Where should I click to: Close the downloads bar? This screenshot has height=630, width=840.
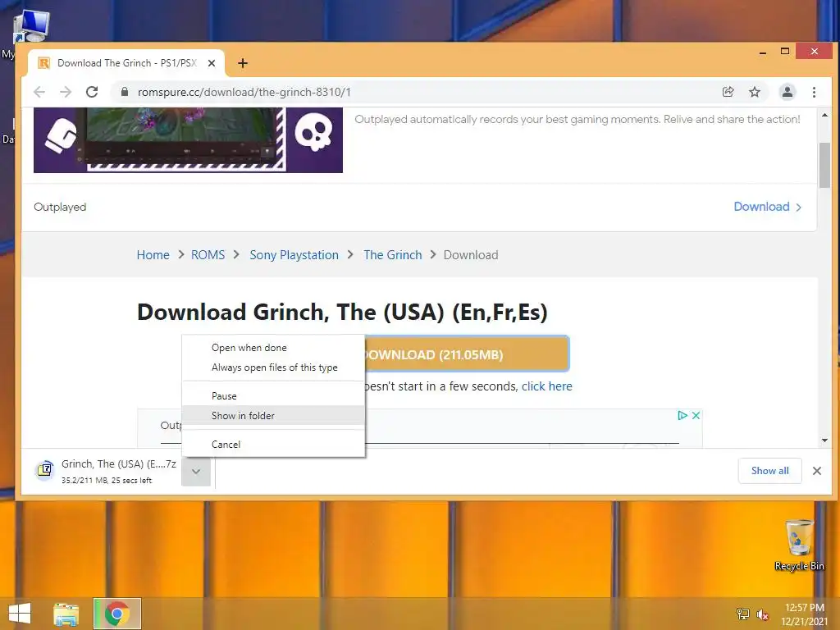817,471
